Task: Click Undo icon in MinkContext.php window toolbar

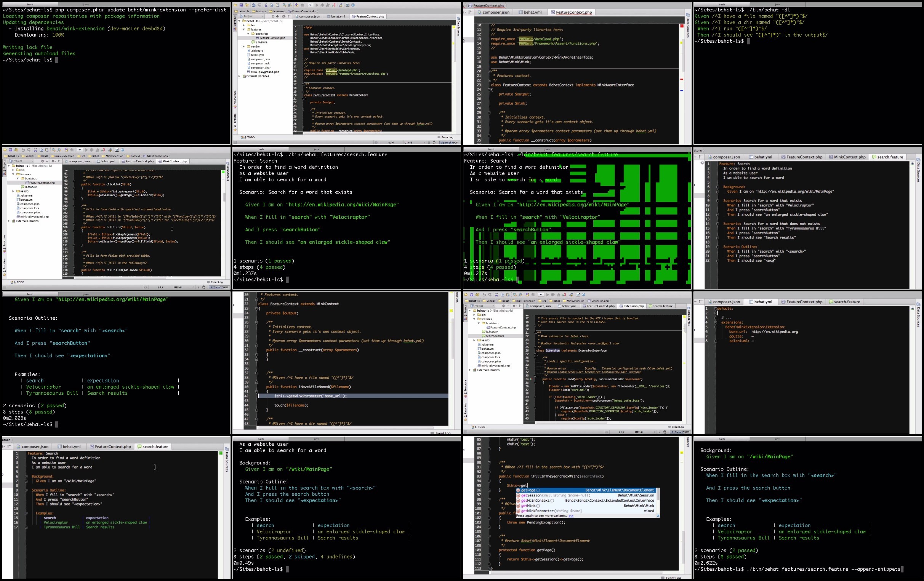Action: point(23,150)
